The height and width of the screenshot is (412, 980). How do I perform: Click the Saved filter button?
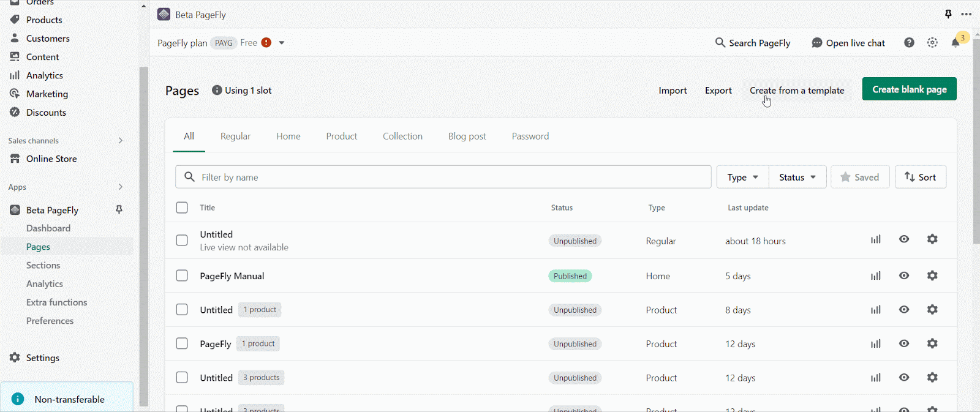tap(860, 177)
